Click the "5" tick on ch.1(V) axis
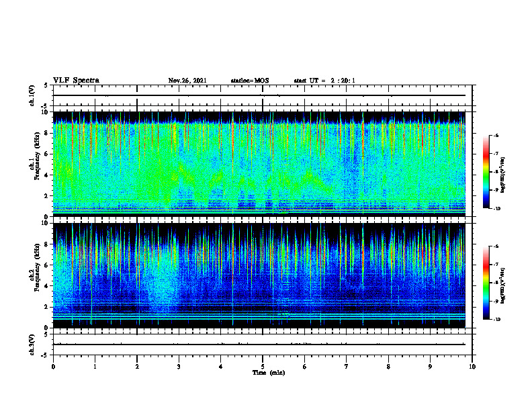The width and height of the screenshot is (532, 411). pos(46,86)
